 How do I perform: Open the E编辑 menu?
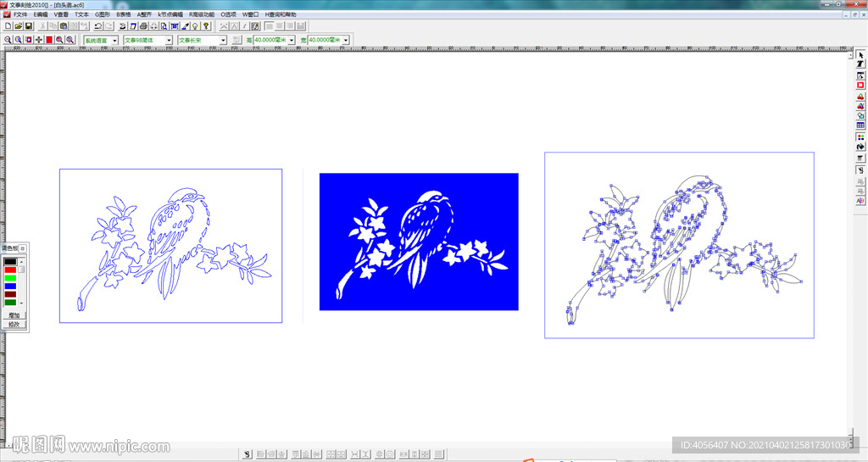[x=41, y=14]
